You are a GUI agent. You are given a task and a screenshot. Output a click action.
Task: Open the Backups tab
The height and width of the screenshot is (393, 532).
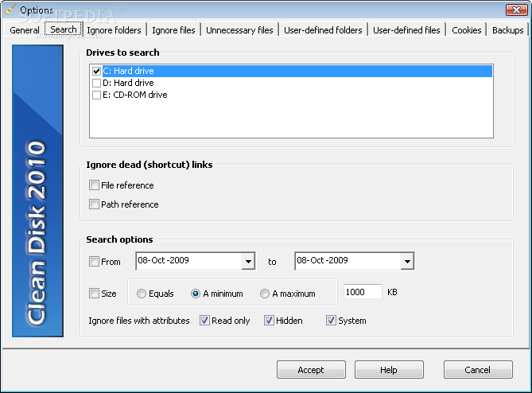coord(507,30)
